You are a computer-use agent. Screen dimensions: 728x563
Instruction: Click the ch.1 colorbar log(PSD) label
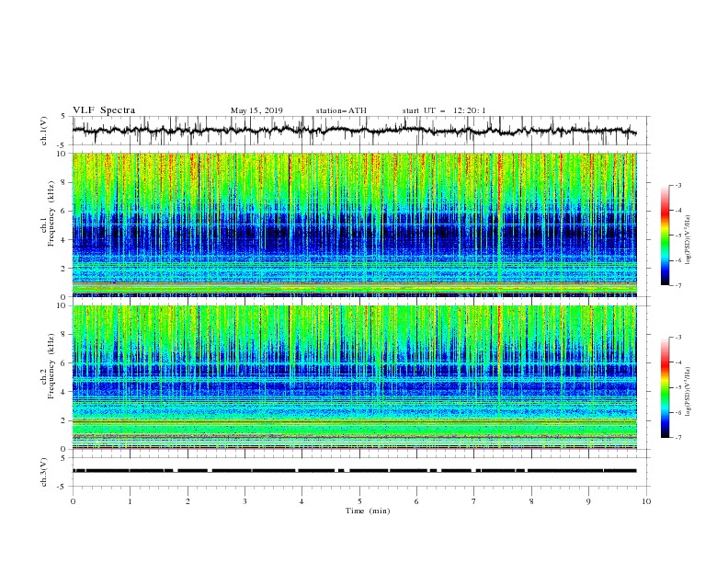click(x=689, y=240)
